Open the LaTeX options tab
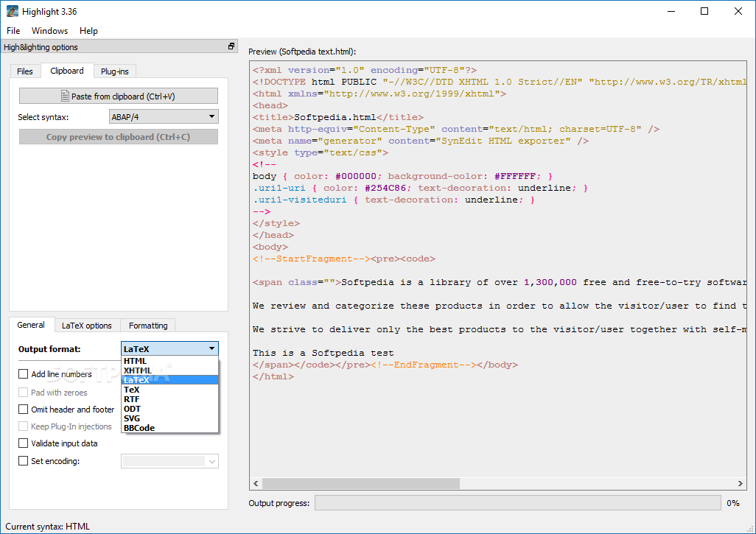Screen dimensions: 756x534 (87, 326)
